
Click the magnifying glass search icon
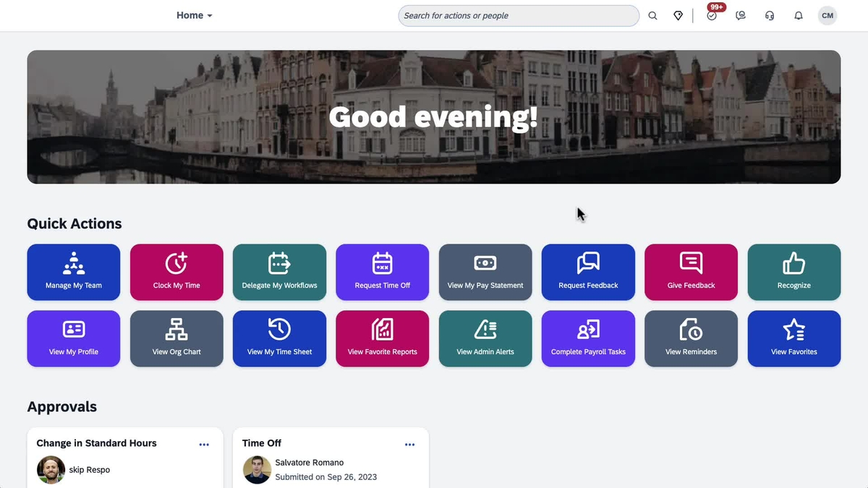pos(652,15)
